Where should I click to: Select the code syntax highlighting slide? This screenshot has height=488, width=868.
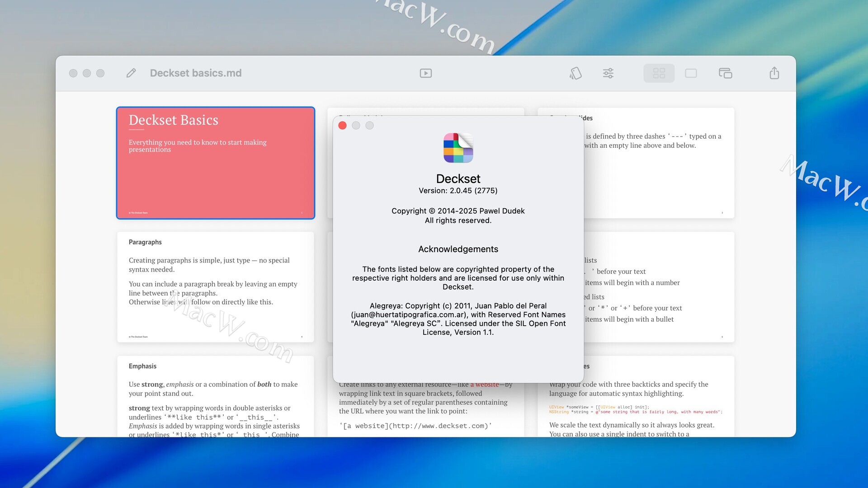(x=635, y=407)
